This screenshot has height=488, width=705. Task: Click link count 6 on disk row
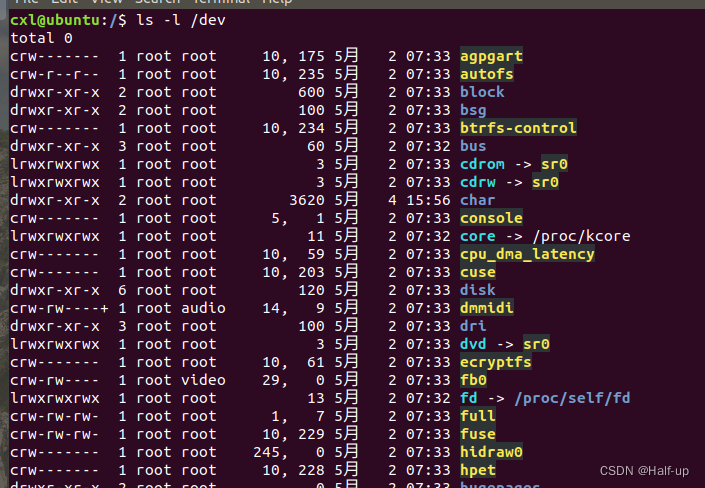(122, 290)
